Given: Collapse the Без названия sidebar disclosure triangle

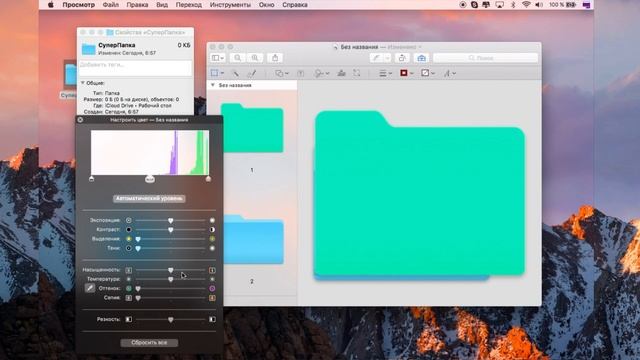Looking at the screenshot, I should (x=213, y=85).
